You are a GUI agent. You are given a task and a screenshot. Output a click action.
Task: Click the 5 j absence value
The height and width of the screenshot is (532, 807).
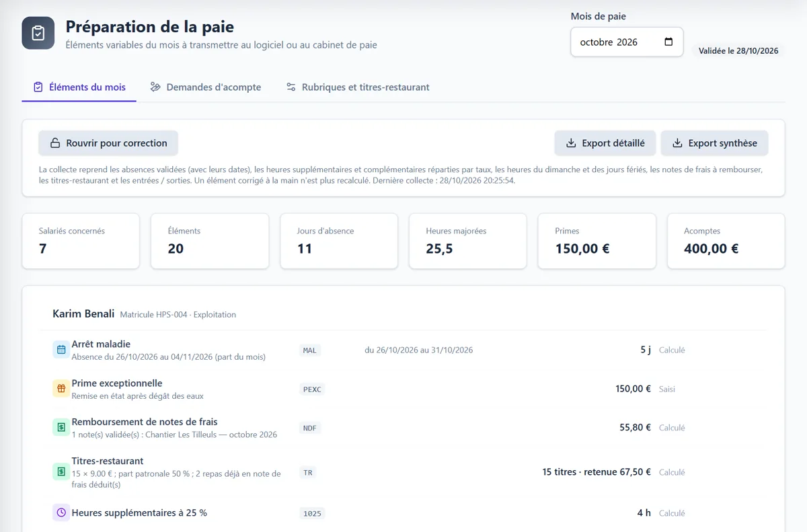(646, 350)
